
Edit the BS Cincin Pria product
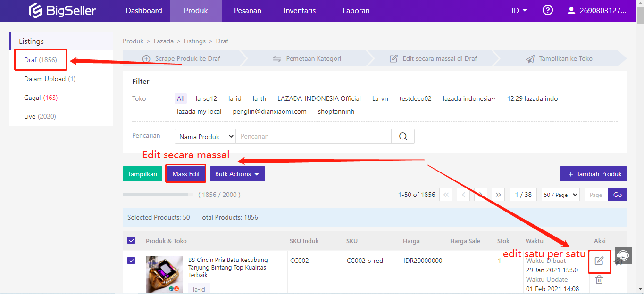[x=599, y=261]
